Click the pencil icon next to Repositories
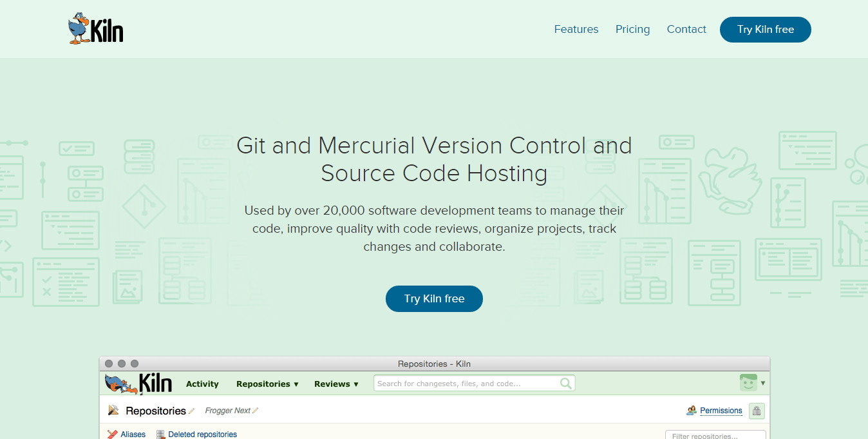 [x=191, y=411]
